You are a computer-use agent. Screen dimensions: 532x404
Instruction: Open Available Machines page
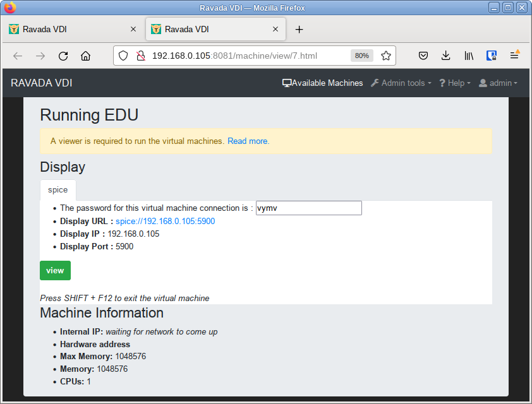323,83
